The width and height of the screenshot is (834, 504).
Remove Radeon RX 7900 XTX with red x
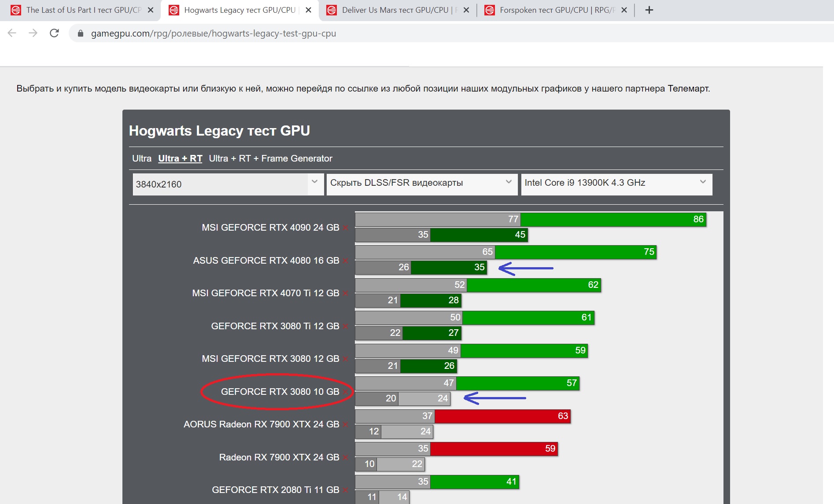pyautogui.click(x=346, y=458)
